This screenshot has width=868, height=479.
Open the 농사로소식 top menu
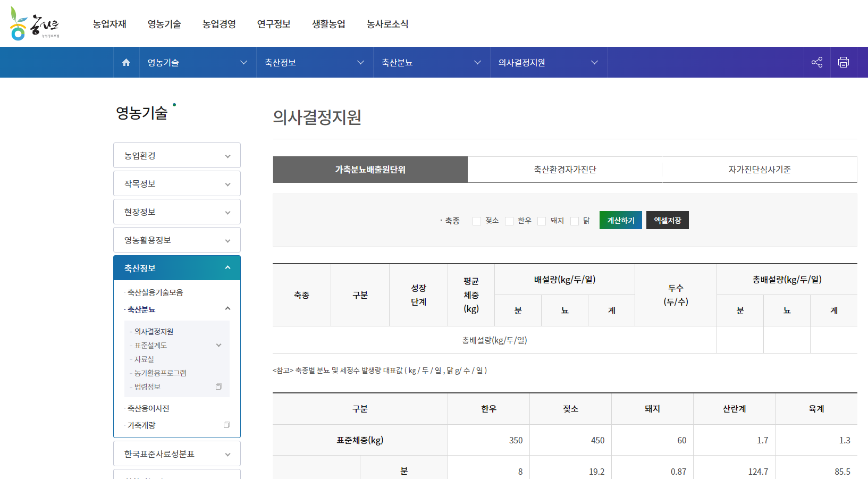click(387, 24)
